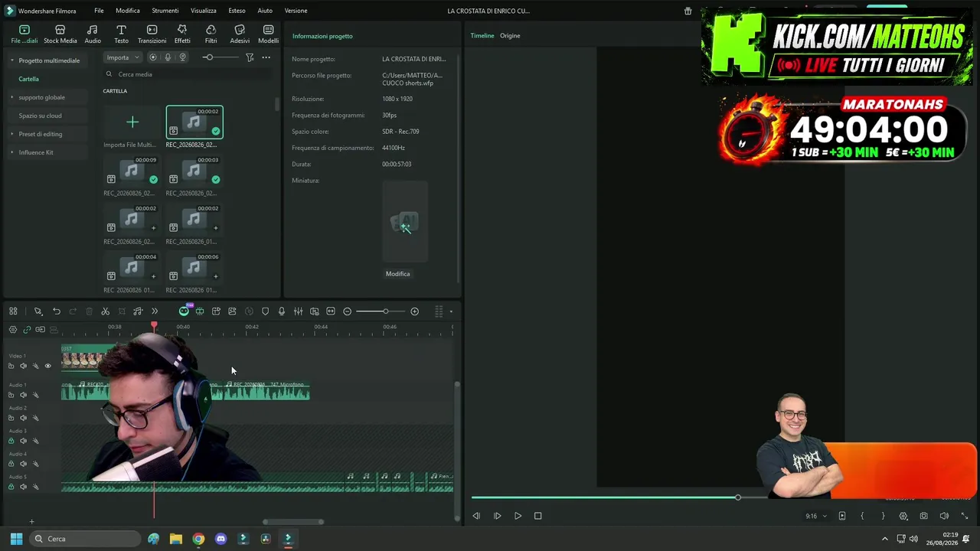Toggle visibility of Video 1 track
Screen dimensions: 980x551
pyautogui.click(x=47, y=366)
